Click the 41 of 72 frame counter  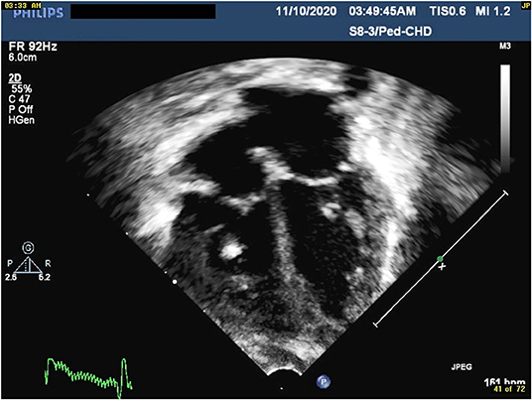(x=509, y=389)
